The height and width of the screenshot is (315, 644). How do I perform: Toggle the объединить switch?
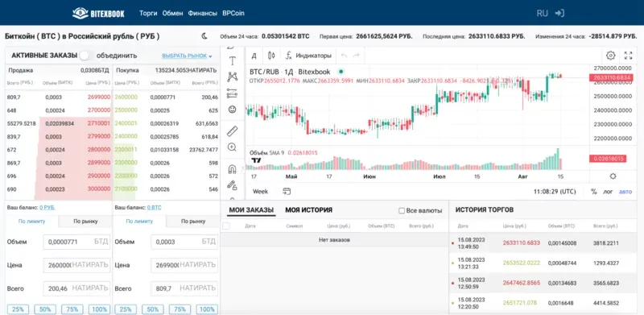pyautogui.click(x=86, y=56)
